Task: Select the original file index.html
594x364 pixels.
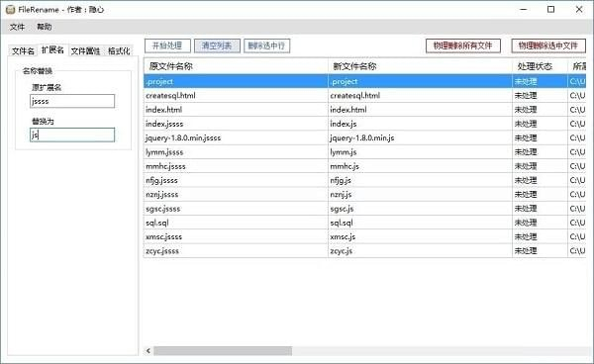Action: [x=236, y=110]
